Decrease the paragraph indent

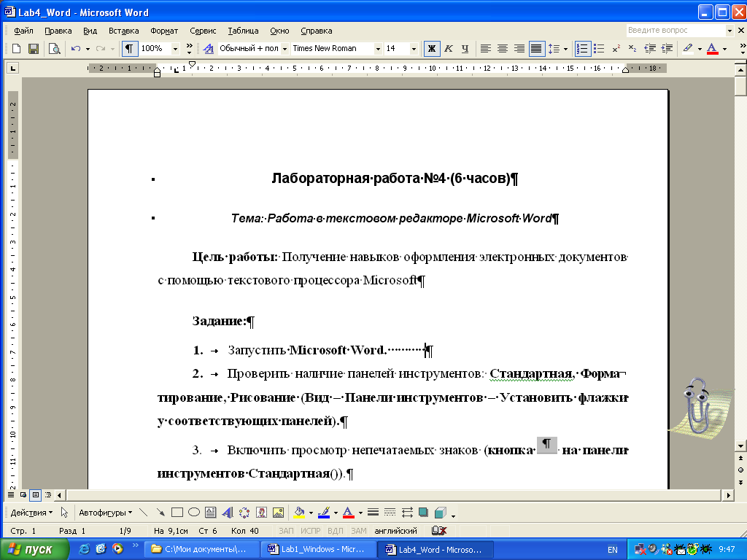tap(650, 49)
